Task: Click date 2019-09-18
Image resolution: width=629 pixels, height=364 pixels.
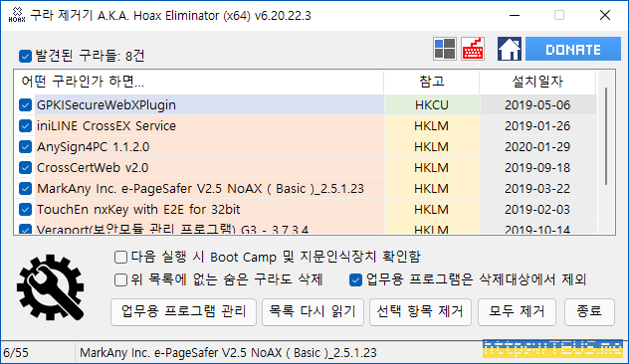Action: (537, 167)
